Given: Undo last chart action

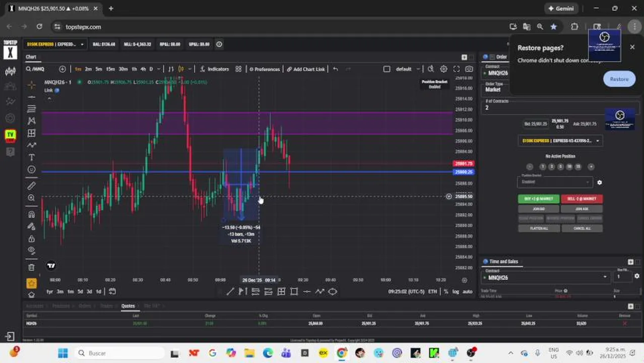Looking at the screenshot, I should point(336,69).
